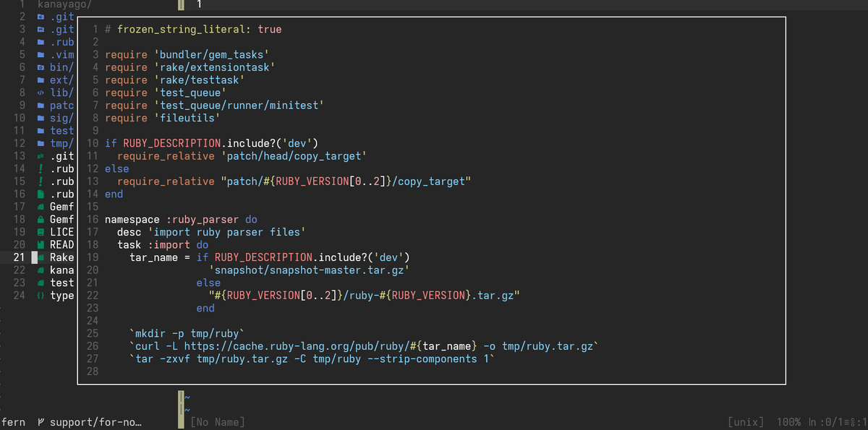Click the support/for-no… branch name
The image size is (868, 430).
(95, 422)
